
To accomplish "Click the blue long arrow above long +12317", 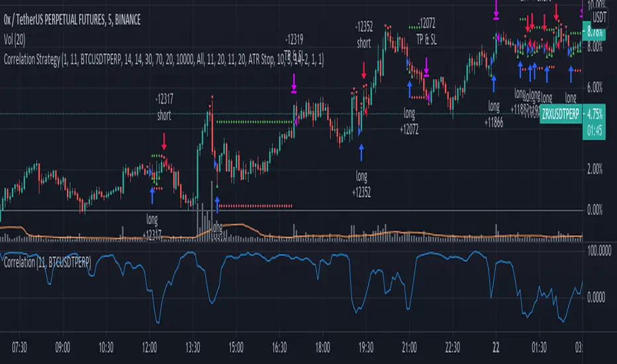I will point(152,196).
